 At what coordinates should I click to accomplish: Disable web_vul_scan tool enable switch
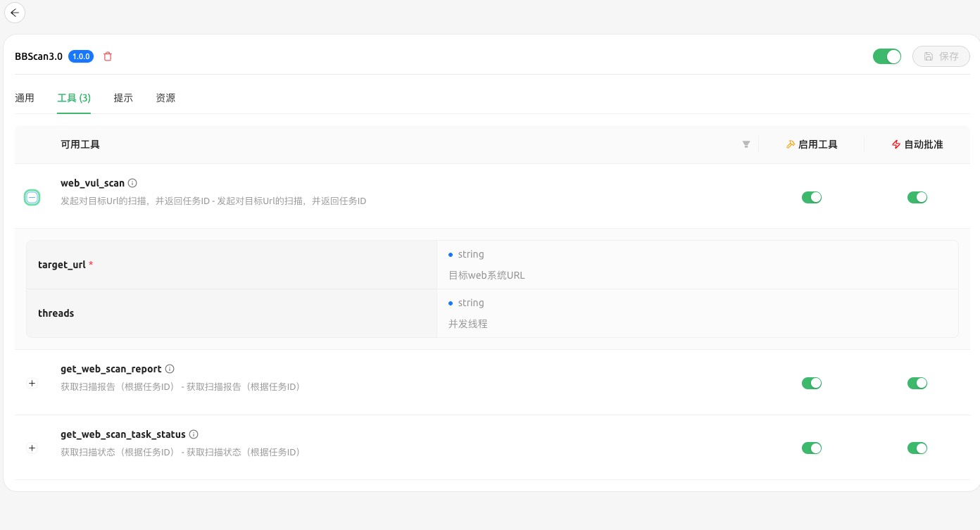tap(812, 197)
